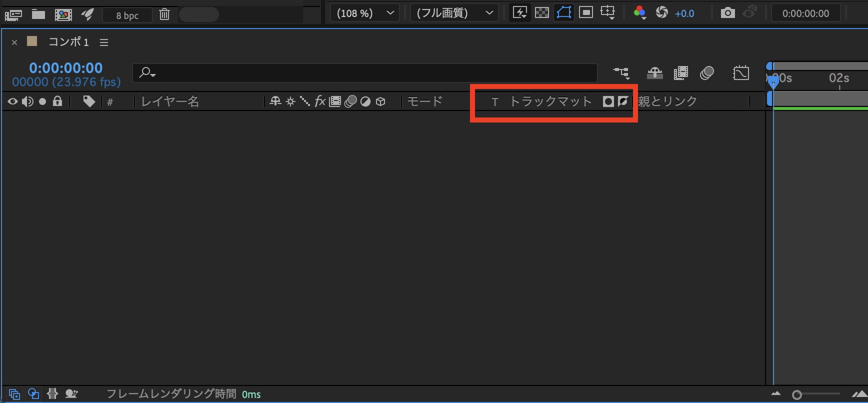Click the Fast Previews lightning icon

(519, 13)
